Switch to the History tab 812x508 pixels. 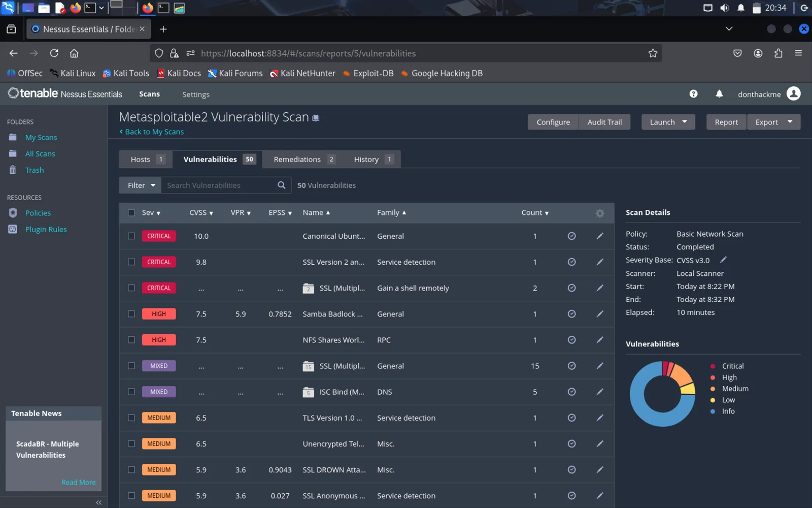[x=373, y=159]
